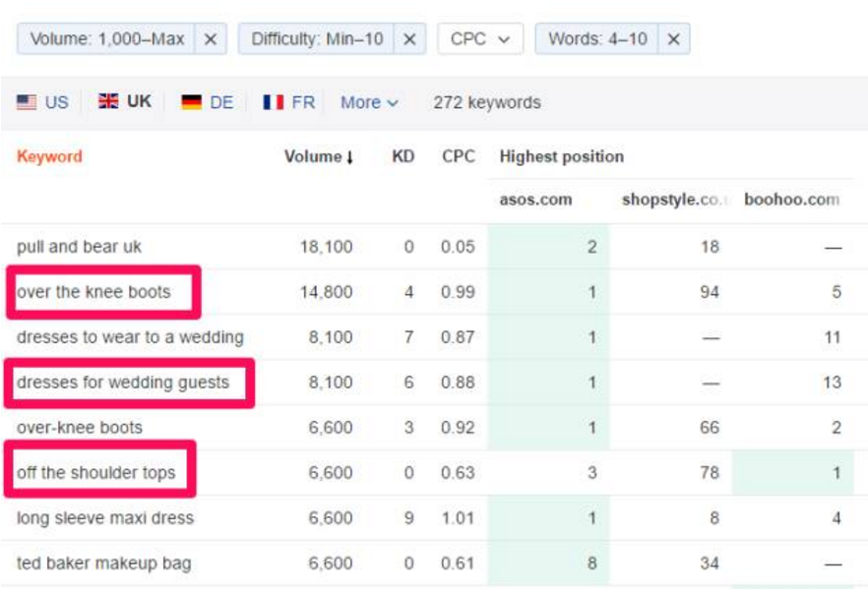868x589 pixels.
Task: Remove the Words 4–10 filter
Action: click(x=674, y=39)
